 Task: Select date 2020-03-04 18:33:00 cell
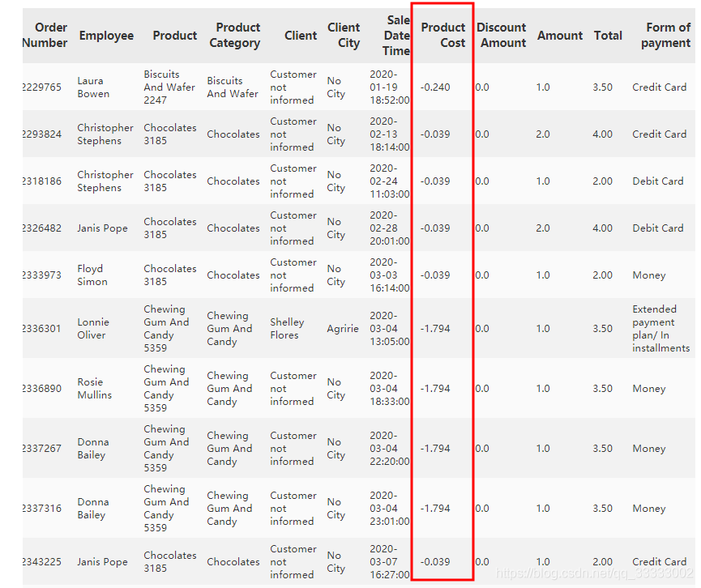[x=389, y=388]
